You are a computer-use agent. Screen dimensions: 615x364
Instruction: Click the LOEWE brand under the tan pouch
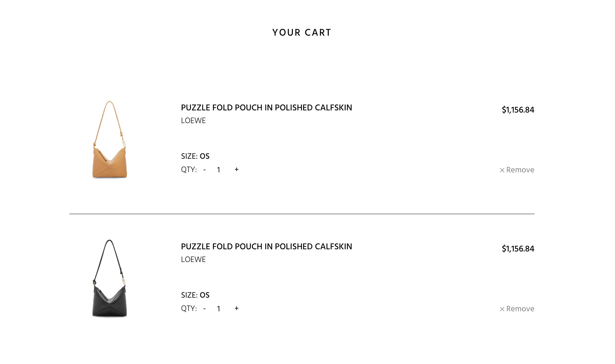pos(193,121)
